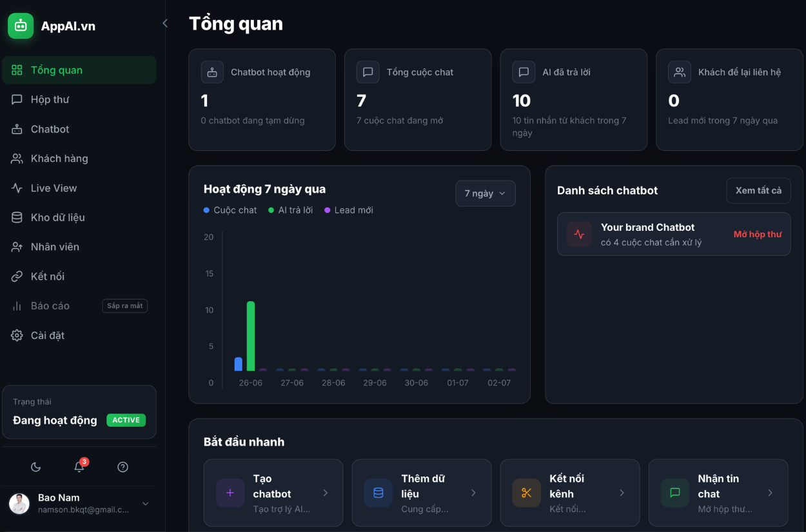Screen dimensions: 806x532
Task: Click the AppAI.vn robot logo icon
Action: coord(21,26)
